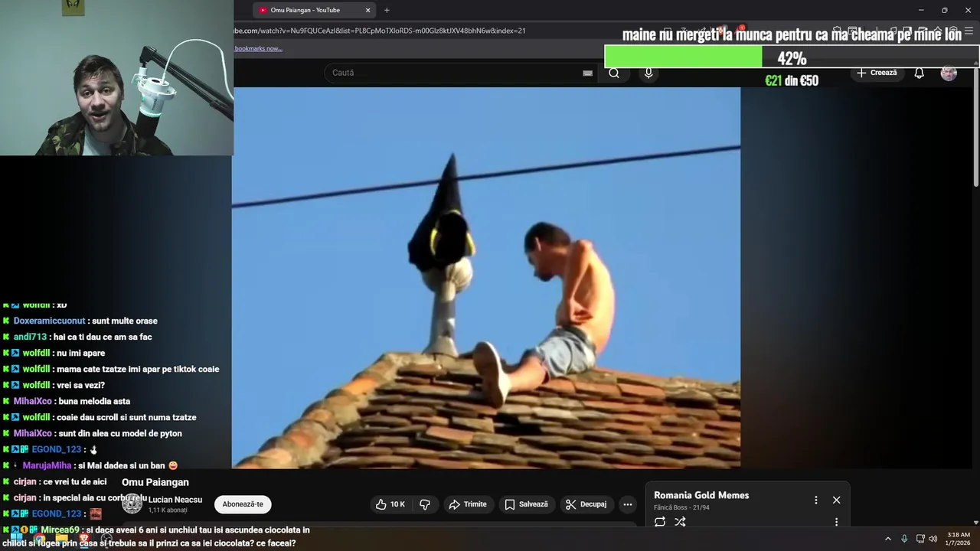Click the Omu Paiangan video title
The width and height of the screenshot is (980, 551).
click(155, 482)
